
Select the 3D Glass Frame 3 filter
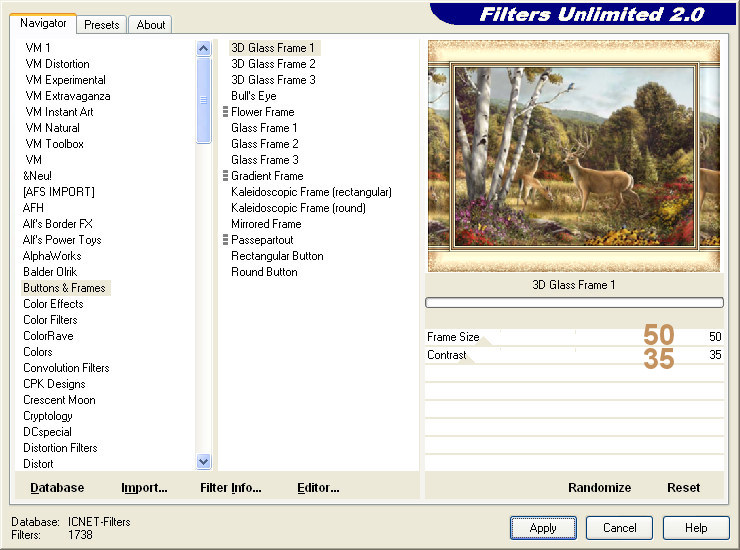click(x=273, y=80)
